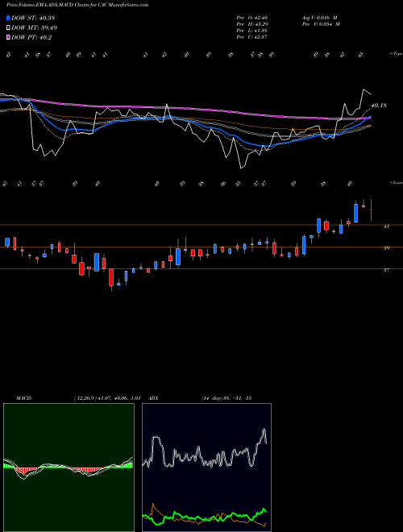
Task: Click the 'ADX' panel heading
Action: [x=154, y=398]
